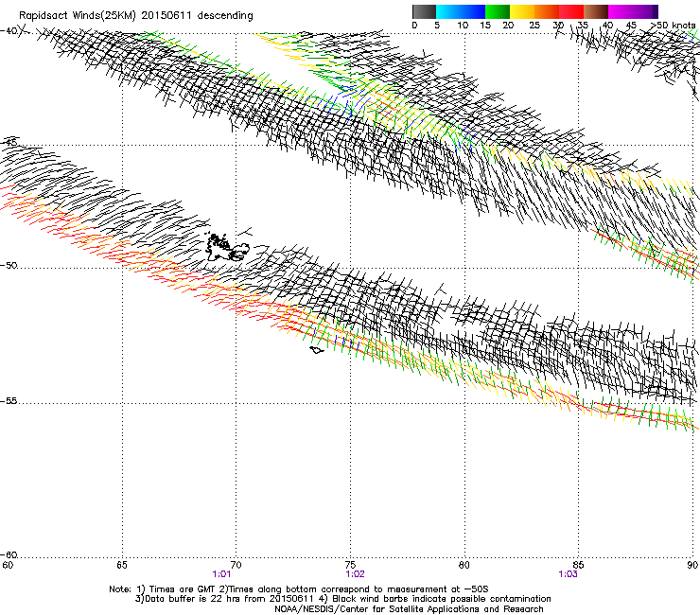Click the red 30-35 knots legend band

click(571, 11)
